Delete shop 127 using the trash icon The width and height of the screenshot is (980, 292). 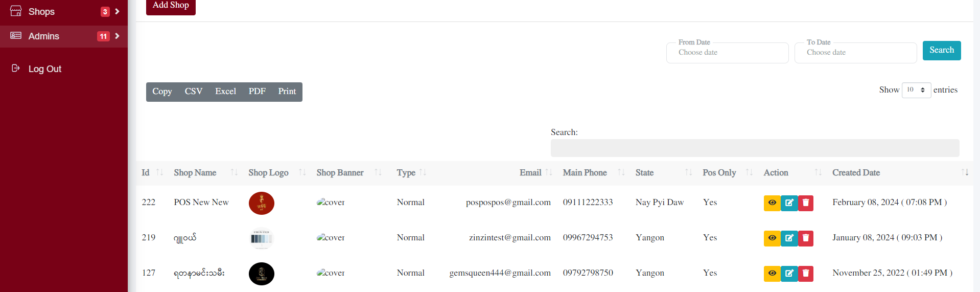click(806, 274)
